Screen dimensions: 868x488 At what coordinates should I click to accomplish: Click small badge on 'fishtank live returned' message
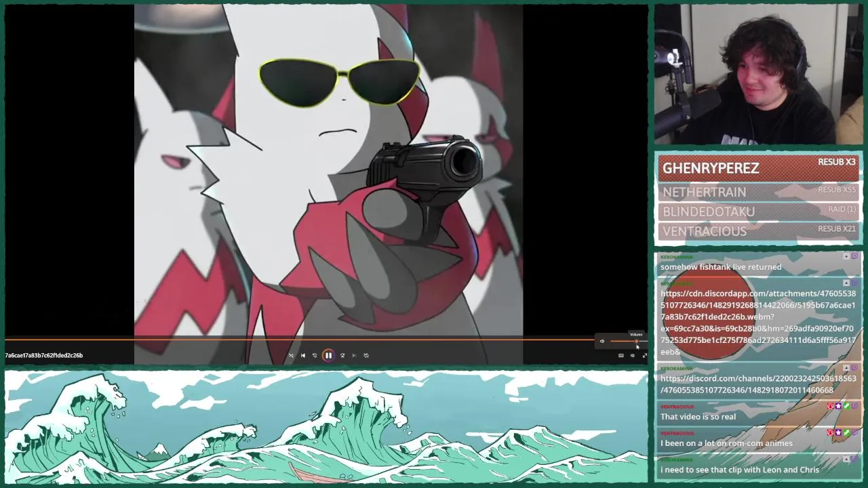tap(846, 256)
